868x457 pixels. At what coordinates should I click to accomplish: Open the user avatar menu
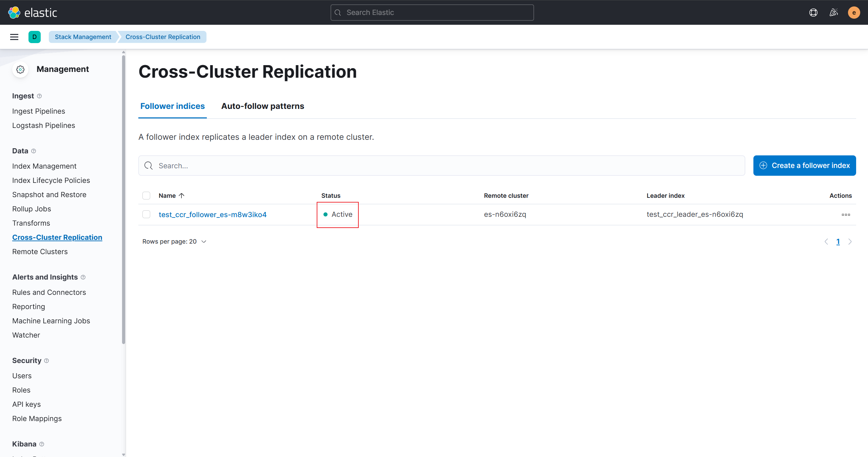click(854, 13)
